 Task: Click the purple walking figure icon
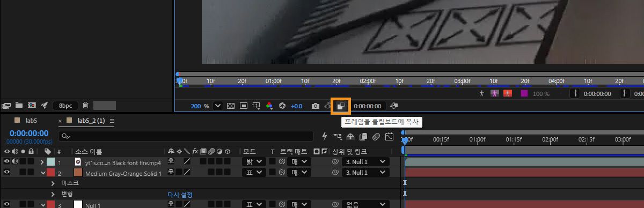point(494,93)
